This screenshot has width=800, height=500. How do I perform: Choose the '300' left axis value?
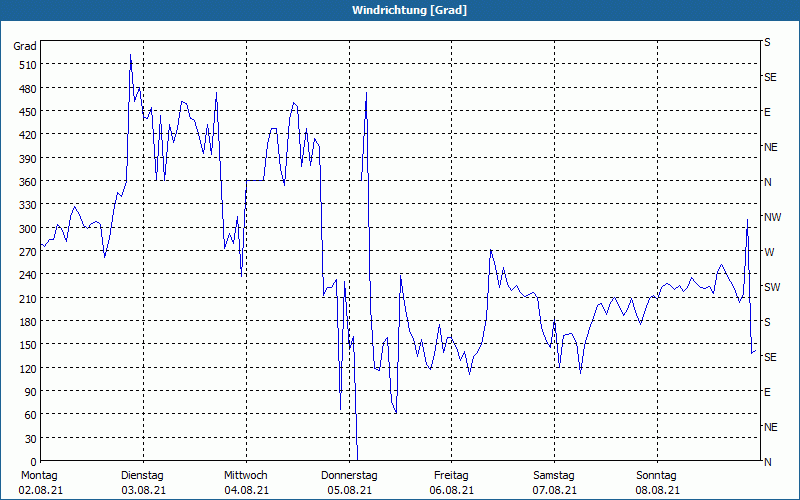(x=28, y=229)
